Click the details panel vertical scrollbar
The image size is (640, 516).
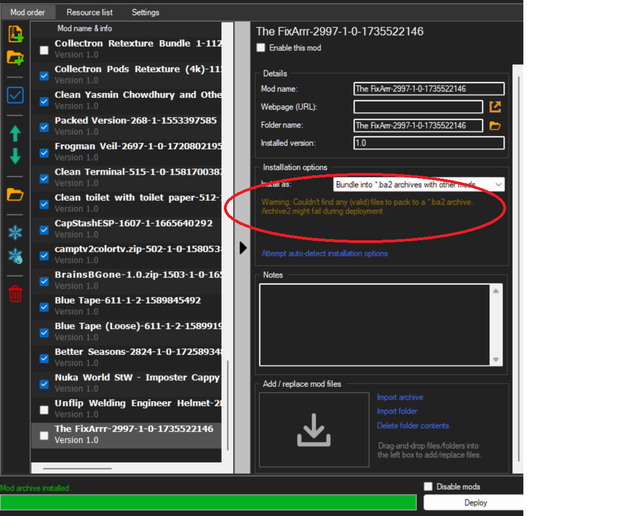tap(518, 269)
